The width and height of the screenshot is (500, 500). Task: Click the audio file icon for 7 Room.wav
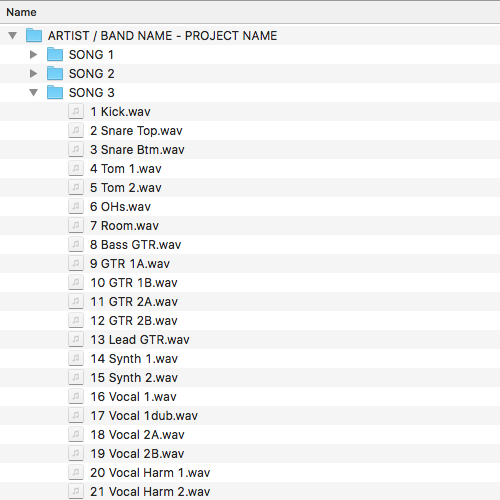point(76,225)
